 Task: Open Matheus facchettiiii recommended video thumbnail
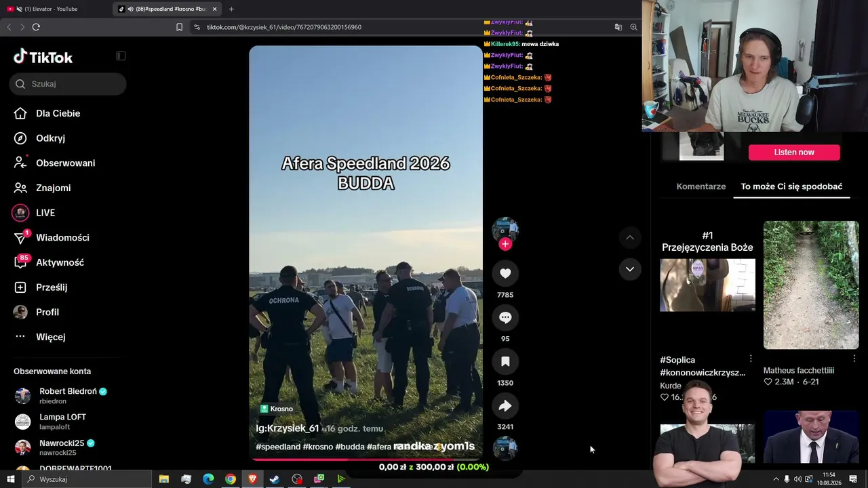click(811, 285)
